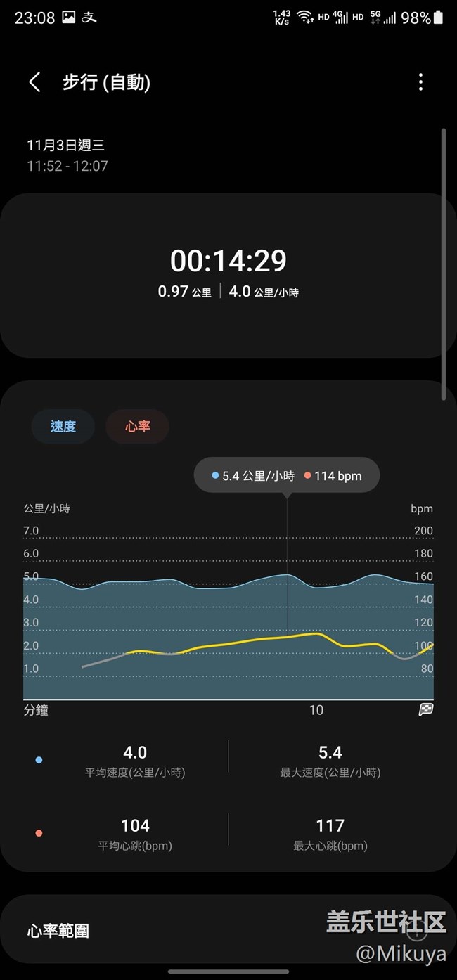The height and width of the screenshot is (980, 457).
Task: Toggle the 心率 heart rate chart chip
Action: point(137,426)
